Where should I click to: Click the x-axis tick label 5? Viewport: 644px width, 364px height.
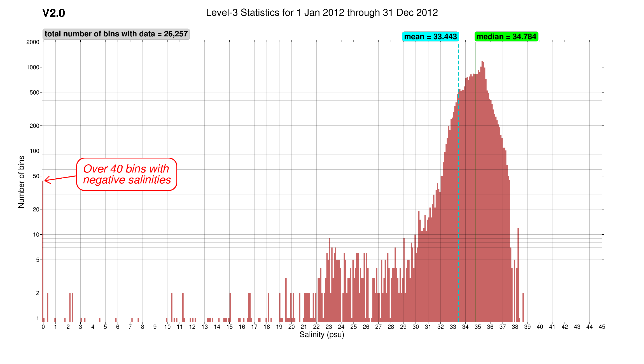[105, 327]
